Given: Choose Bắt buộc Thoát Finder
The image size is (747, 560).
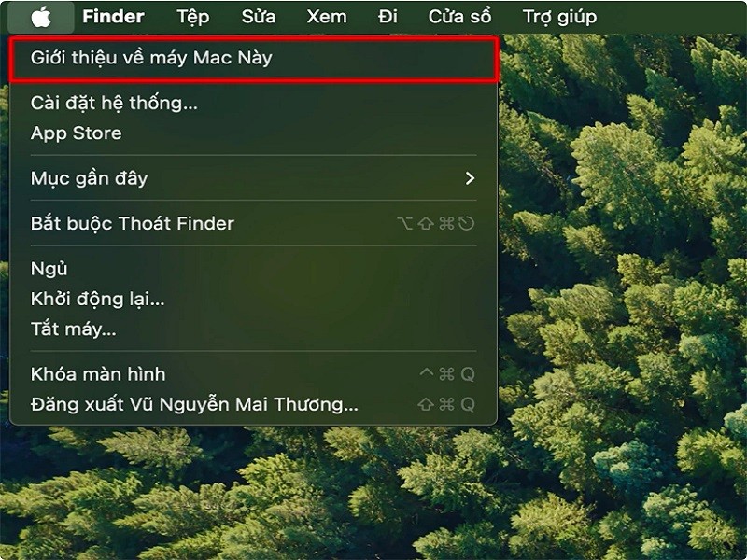Looking at the screenshot, I should 253,223.
